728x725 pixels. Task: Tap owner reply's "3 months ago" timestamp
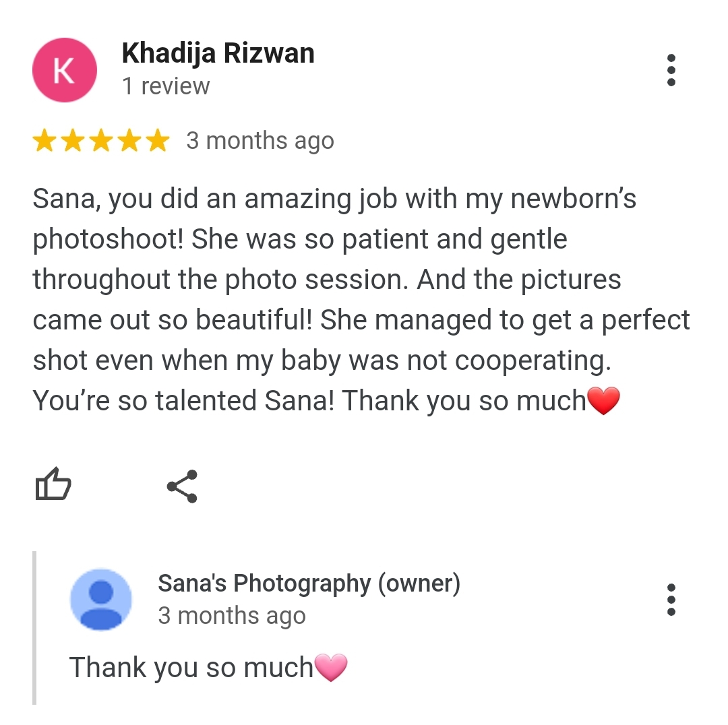232,617
